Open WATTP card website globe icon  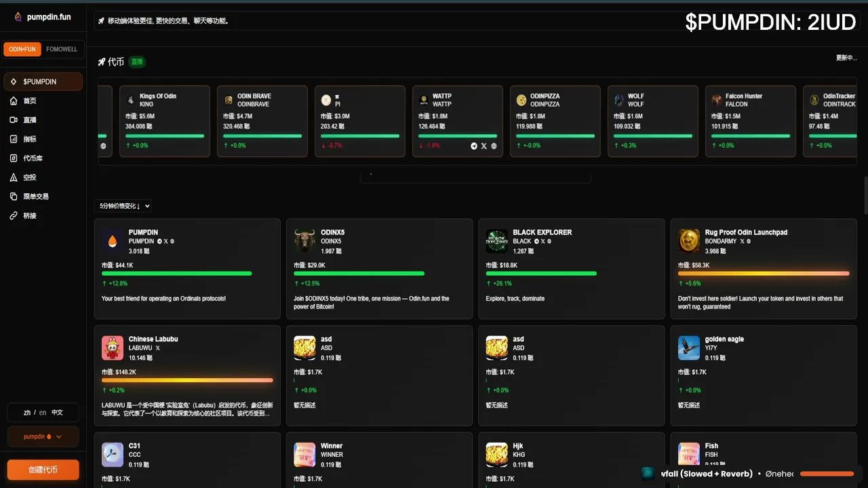(x=494, y=146)
